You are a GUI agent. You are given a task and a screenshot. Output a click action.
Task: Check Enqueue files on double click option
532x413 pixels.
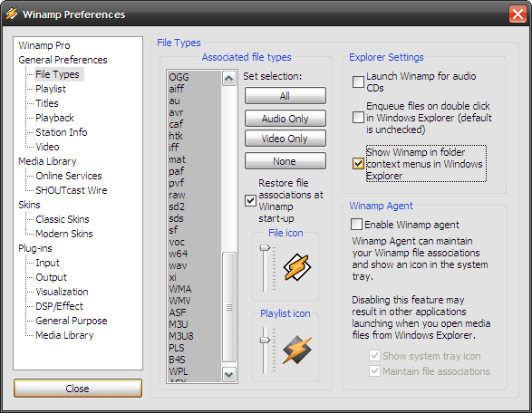click(x=358, y=118)
